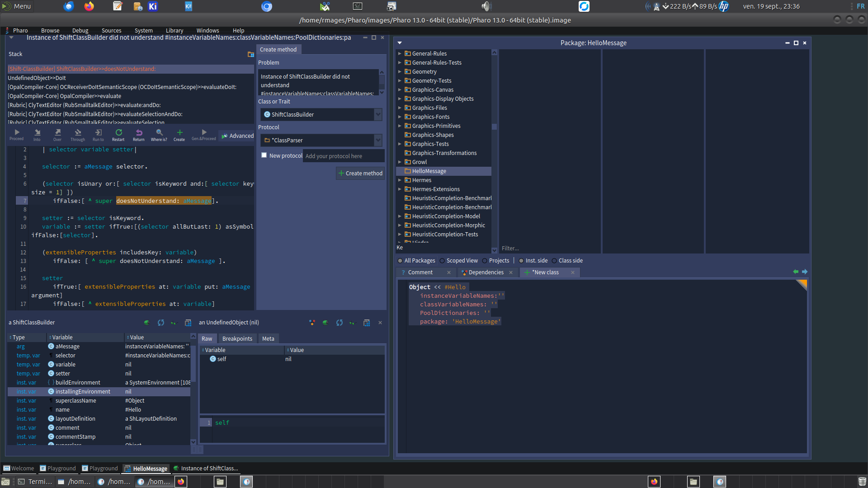
Task: Click the Step Over icon
Action: click(57, 133)
